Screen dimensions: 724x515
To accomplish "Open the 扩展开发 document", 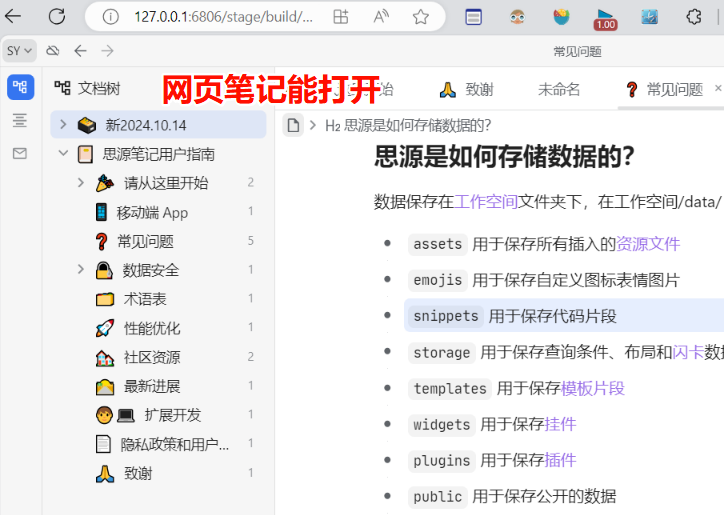I will point(173,415).
